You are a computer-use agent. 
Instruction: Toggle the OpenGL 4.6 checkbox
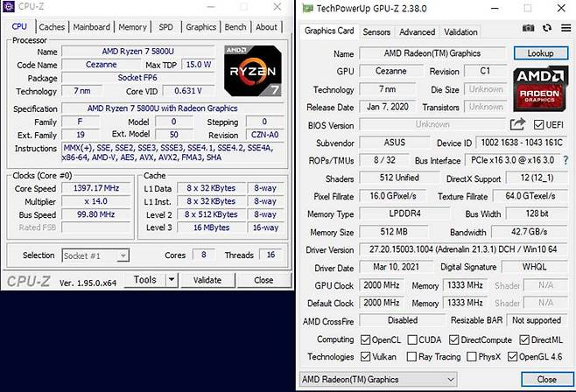click(x=512, y=356)
